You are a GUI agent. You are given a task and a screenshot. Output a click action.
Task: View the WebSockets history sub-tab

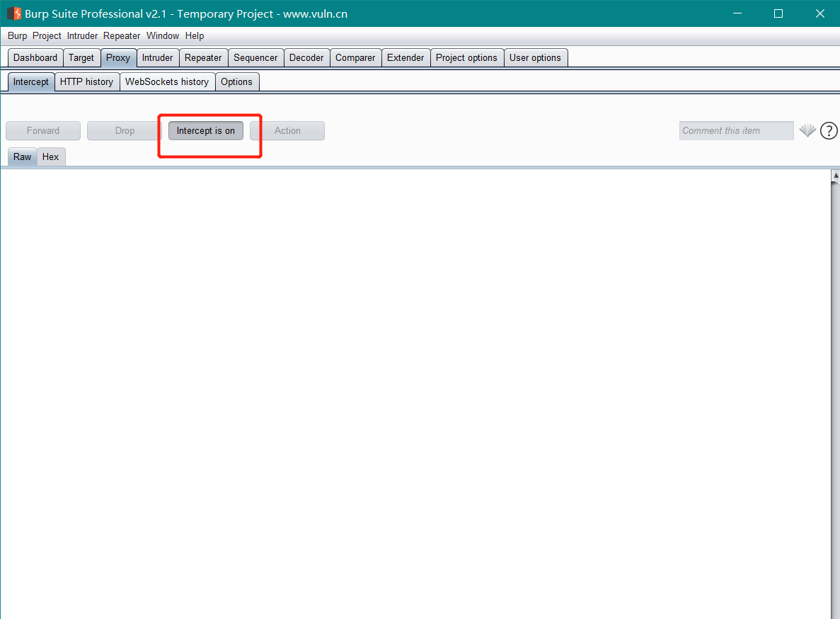pyautogui.click(x=167, y=82)
